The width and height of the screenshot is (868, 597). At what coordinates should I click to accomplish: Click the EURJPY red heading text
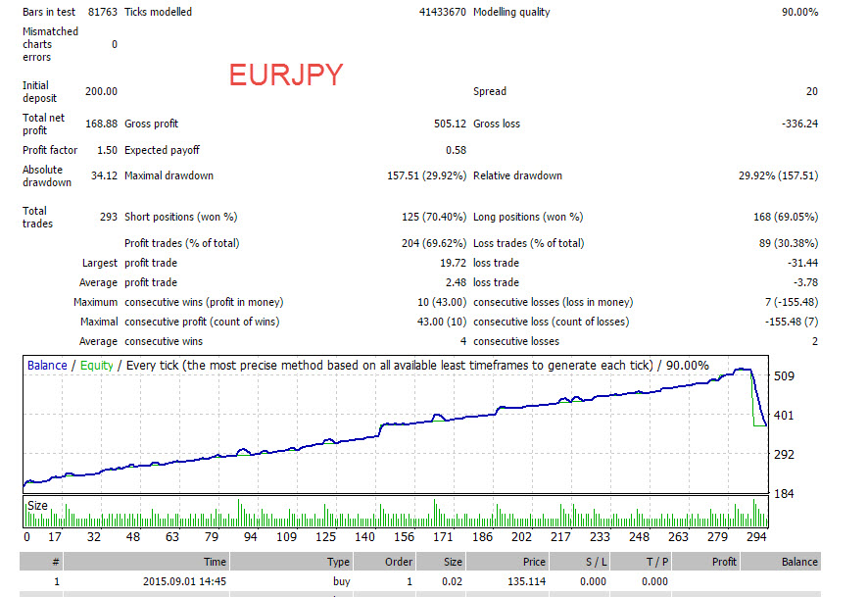(286, 75)
